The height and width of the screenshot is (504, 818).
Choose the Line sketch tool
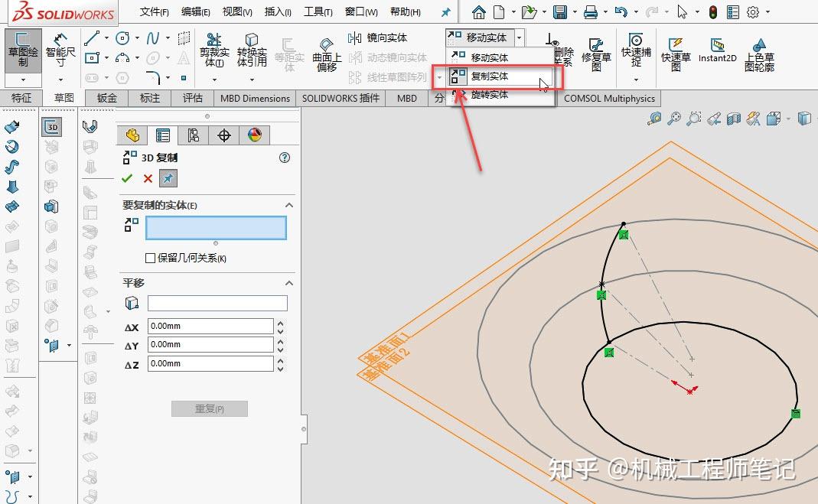92,37
